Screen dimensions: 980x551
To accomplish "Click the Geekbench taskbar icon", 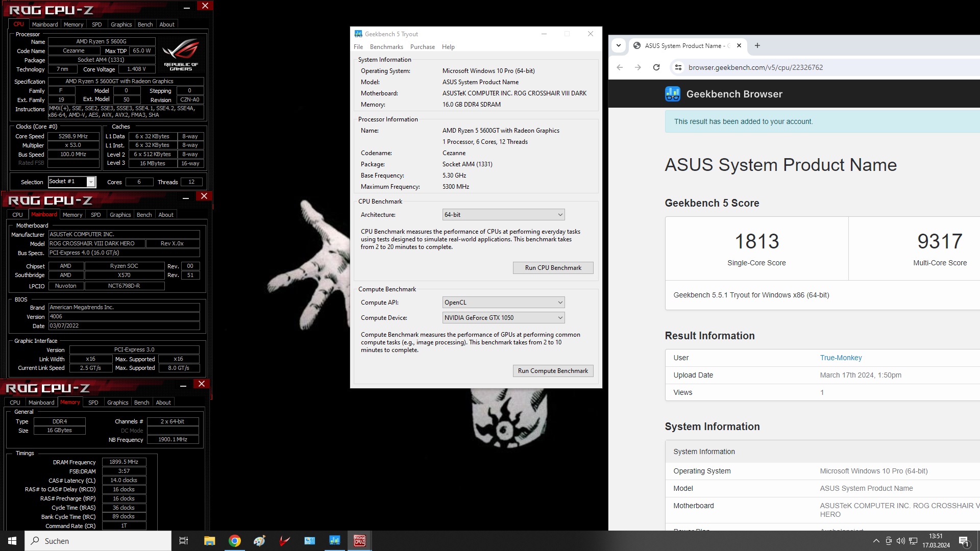I will pyautogui.click(x=335, y=541).
